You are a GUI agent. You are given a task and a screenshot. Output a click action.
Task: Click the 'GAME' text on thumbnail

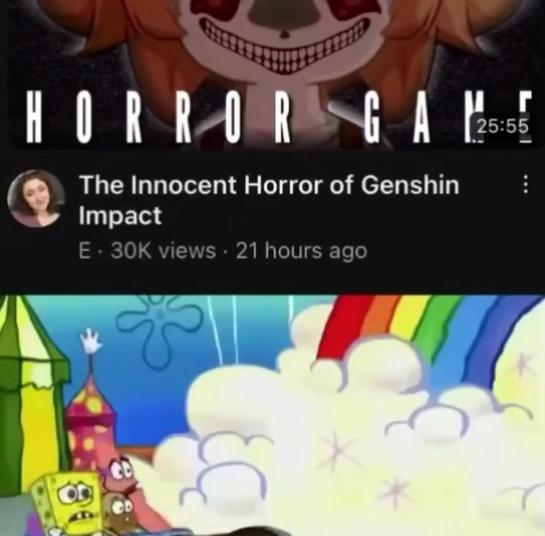(x=448, y=118)
